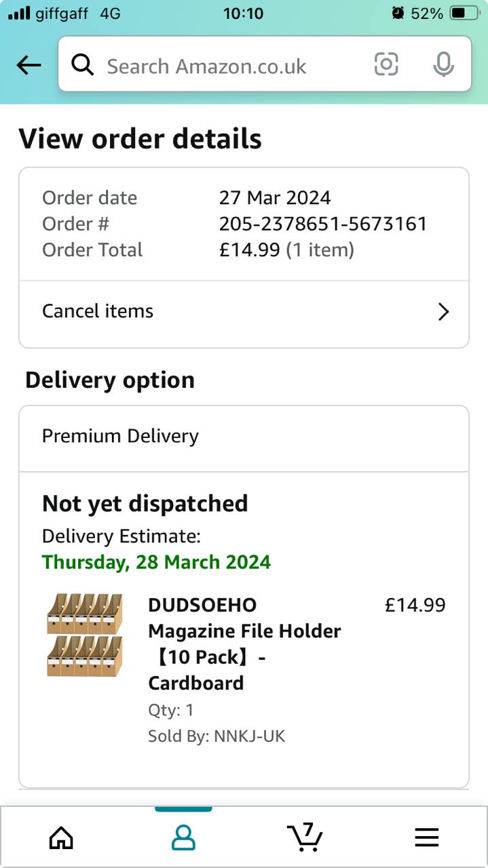Expand the Cancel items chevron

click(443, 311)
